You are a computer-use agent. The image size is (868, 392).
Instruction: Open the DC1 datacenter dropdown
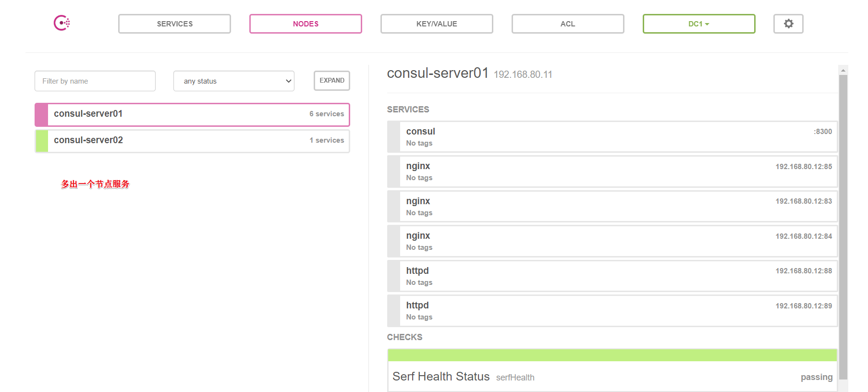[x=698, y=24]
